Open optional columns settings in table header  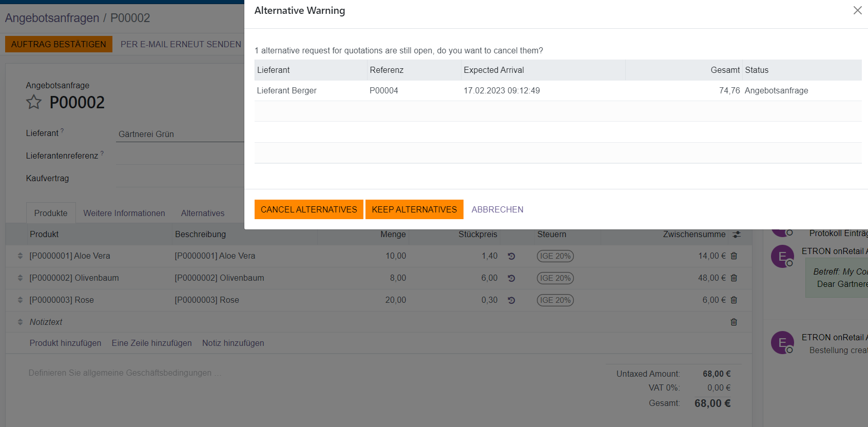click(x=737, y=234)
